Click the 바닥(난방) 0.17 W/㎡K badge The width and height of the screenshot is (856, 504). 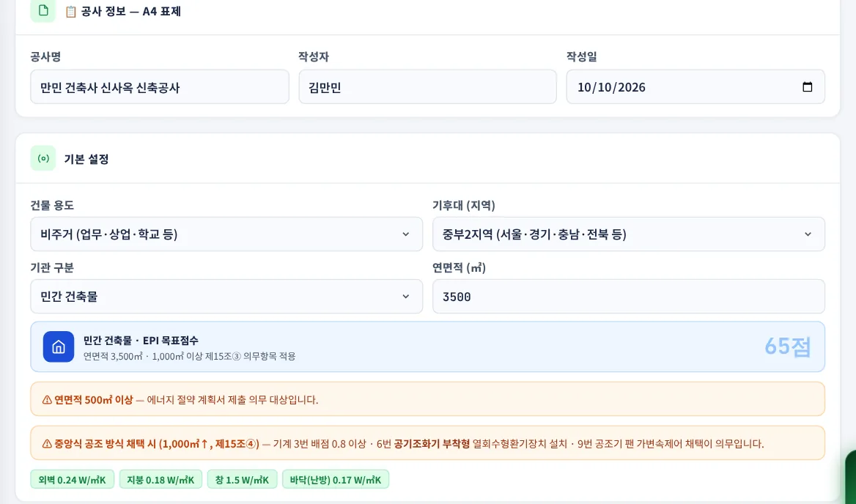(336, 479)
